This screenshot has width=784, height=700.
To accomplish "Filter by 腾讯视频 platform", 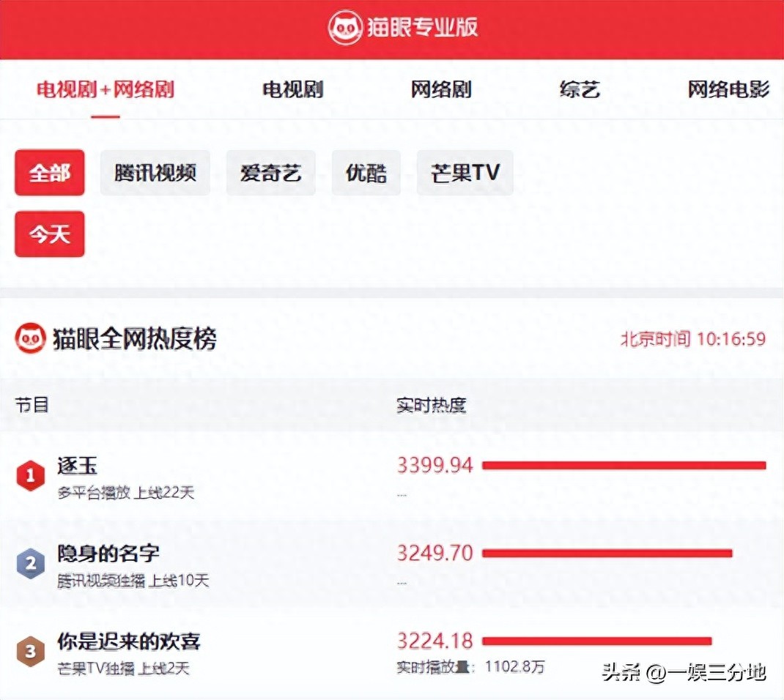I will point(155,174).
